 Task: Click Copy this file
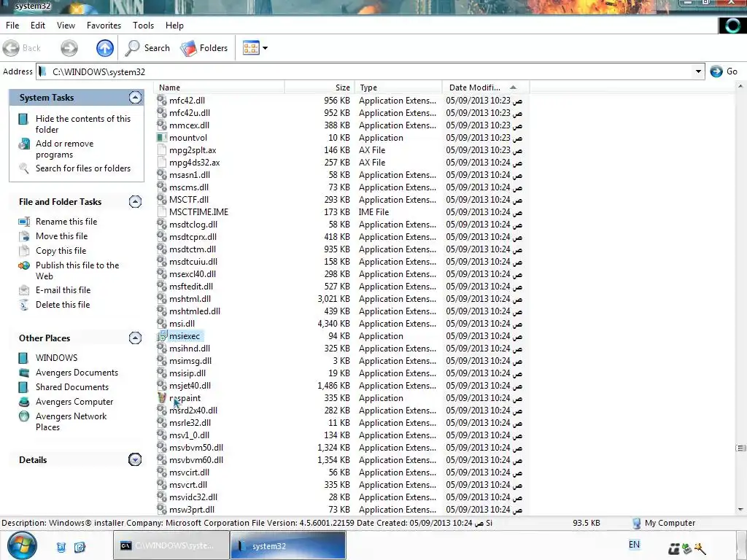(61, 251)
